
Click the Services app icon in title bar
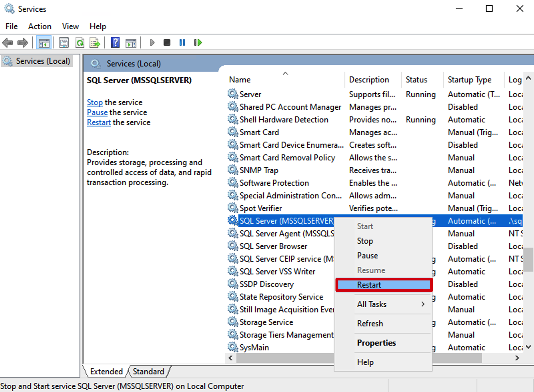(x=9, y=9)
